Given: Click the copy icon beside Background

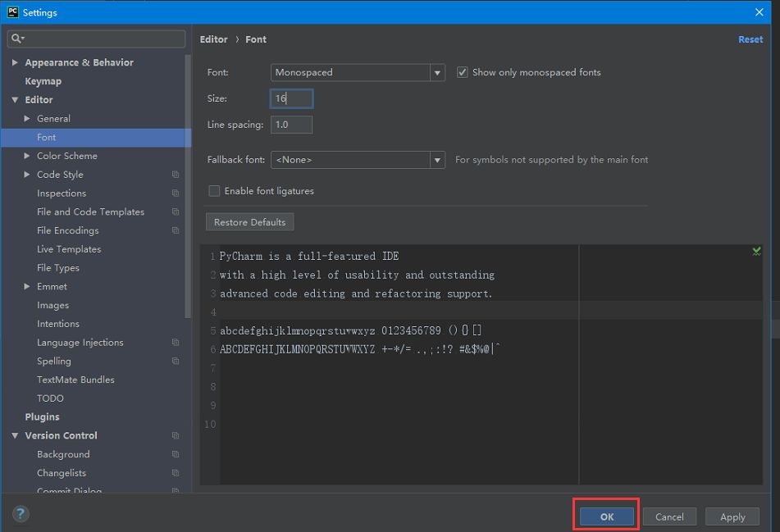Looking at the screenshot, I should (176, 454).
